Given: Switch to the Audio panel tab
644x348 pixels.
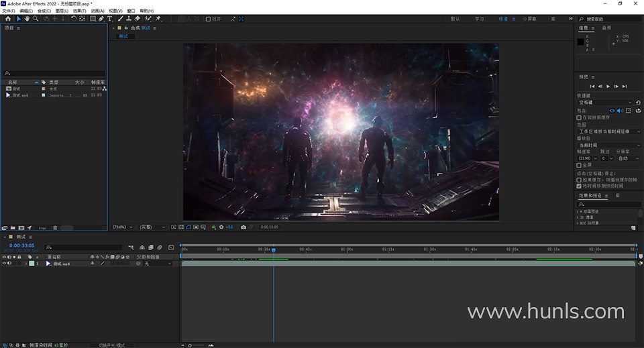Looking at the screenshot, I should point(606,28).
